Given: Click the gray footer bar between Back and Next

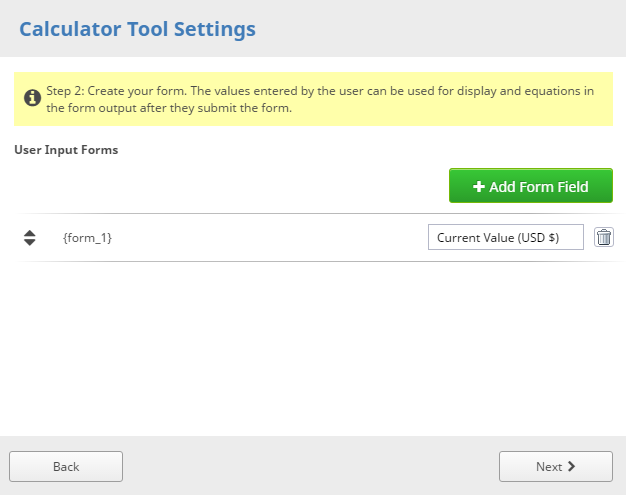Looking at the screenshot, I should 310,466.
